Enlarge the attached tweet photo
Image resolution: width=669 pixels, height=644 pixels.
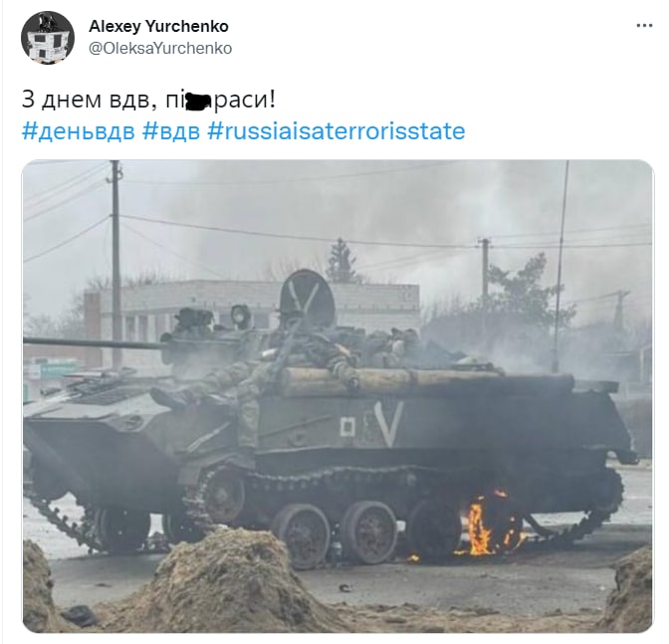pyautogui.click(x=337, y=396)
